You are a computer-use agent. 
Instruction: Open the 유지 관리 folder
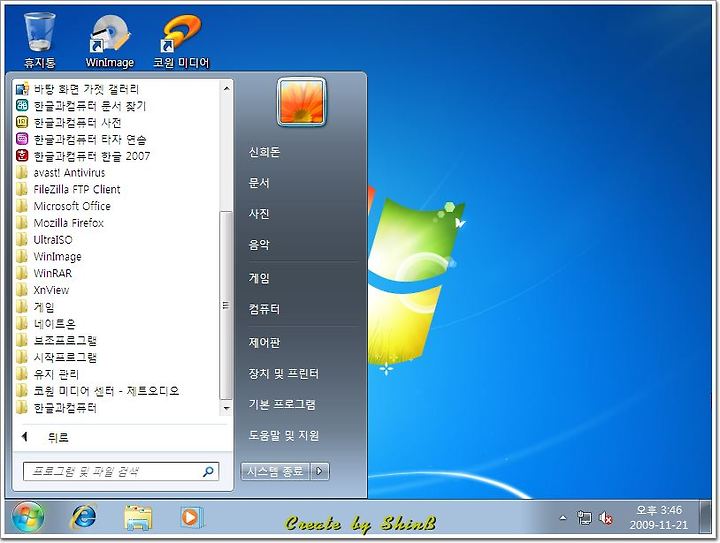pyautogui.click(x=48, y=375)
